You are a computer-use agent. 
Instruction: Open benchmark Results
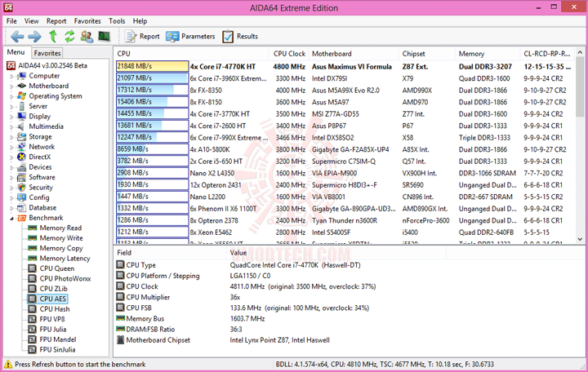pyautogui.click(x=240, y=37)
